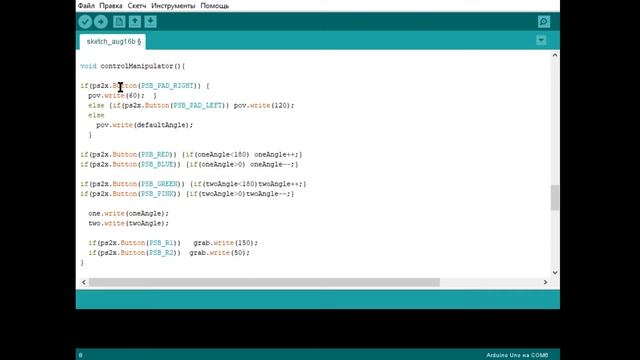This screenshot has width=640, height=360.
Task: Click PSB_BLUE in the code
Action: click(x=157, y=164)
